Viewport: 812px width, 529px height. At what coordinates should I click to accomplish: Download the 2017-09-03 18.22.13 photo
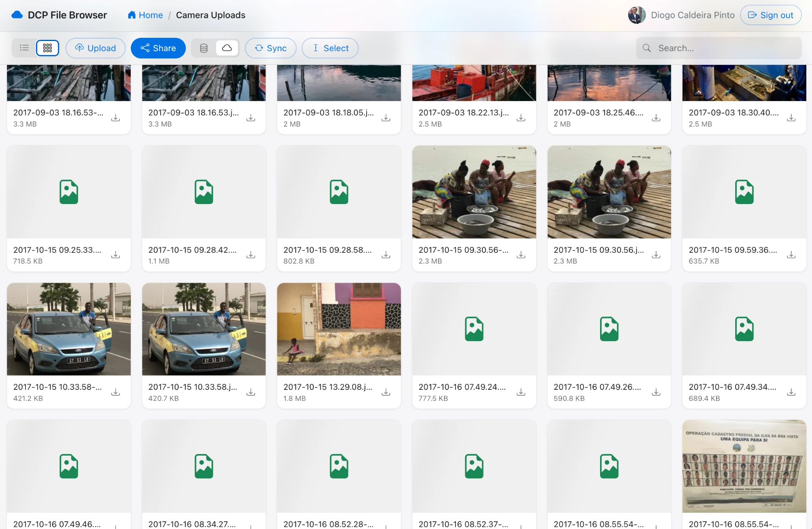point(521,118)
